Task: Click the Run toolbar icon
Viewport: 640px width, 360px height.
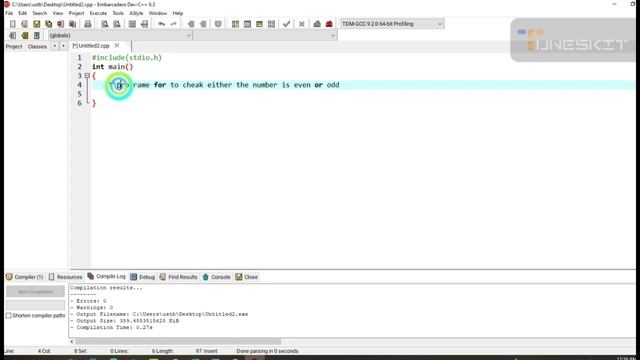Action: 247,24
